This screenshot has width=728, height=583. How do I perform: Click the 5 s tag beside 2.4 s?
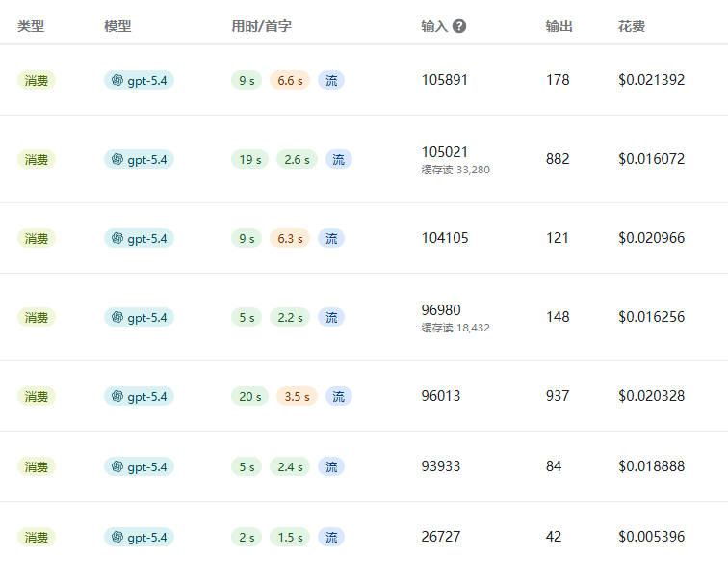click(247, 466)
